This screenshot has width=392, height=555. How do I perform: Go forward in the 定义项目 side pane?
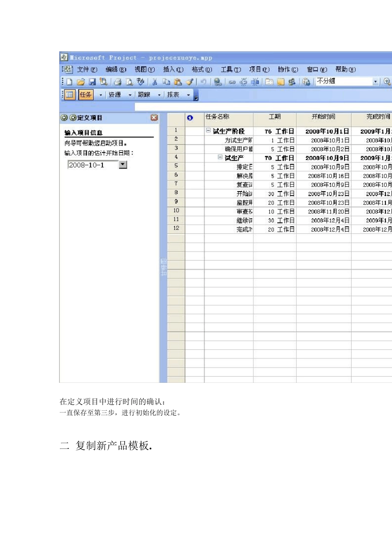73,118
